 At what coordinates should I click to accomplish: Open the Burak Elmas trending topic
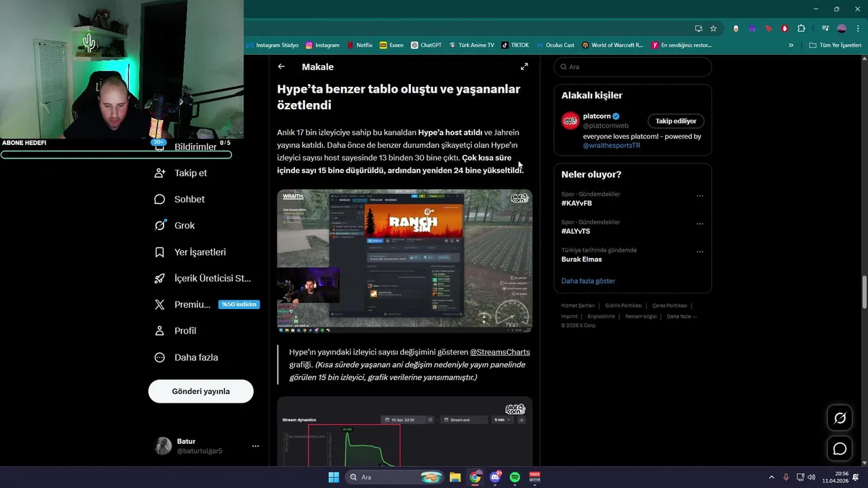point(582,259)
